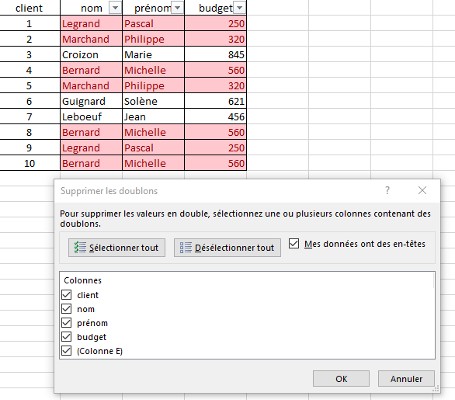
Task: Toggle Mes données ont des en-têtes checkbox
Action: (x=294, y=244)
